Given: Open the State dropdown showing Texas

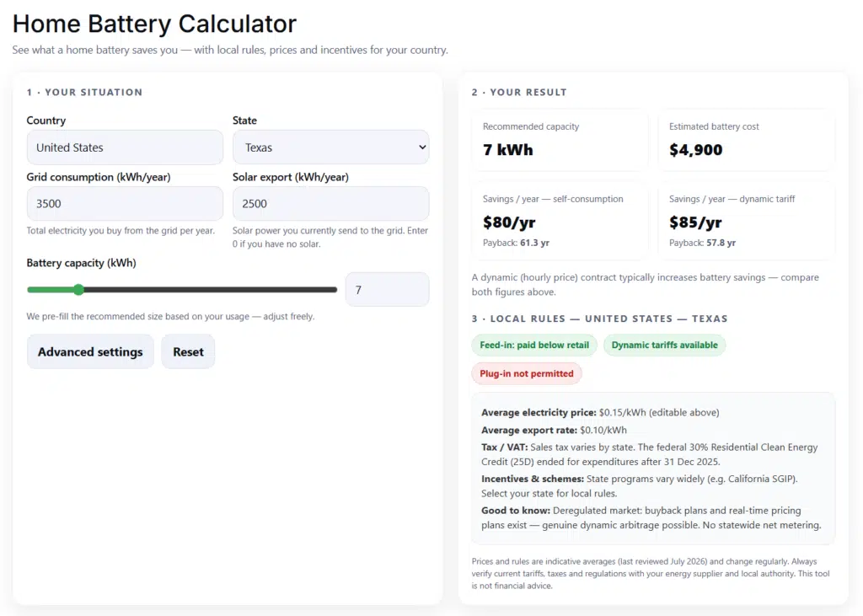Looking at the screenshot, I should coord(330,147).
